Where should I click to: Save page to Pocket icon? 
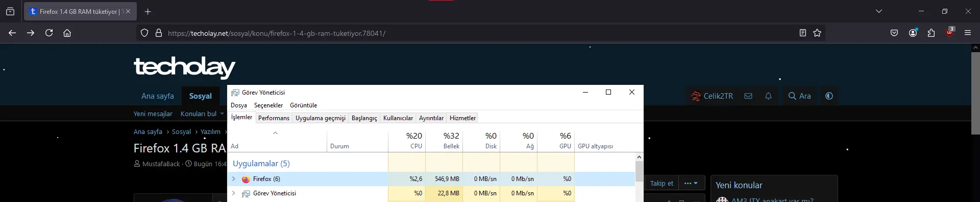894,33
